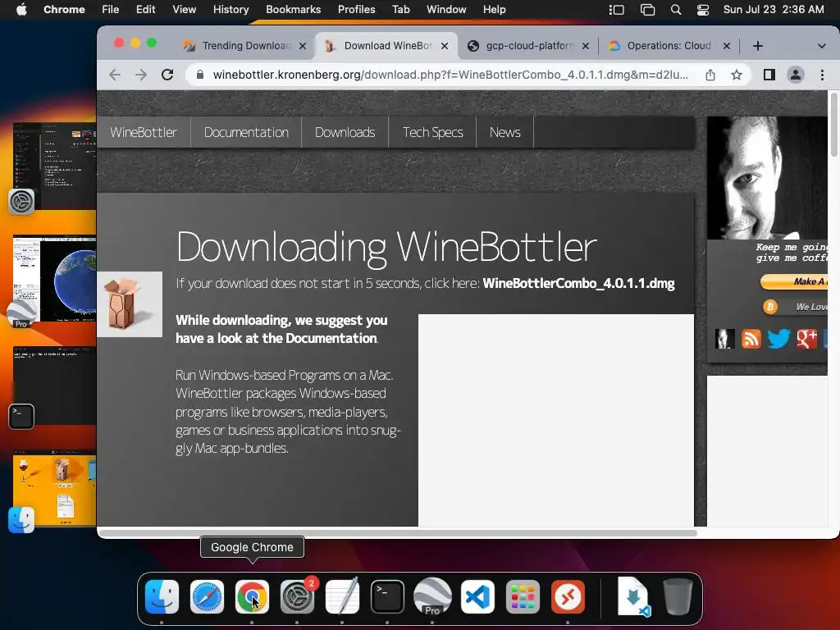Click the yellow Make A donation button
840x630 pixels.
[x=794, y=282]
